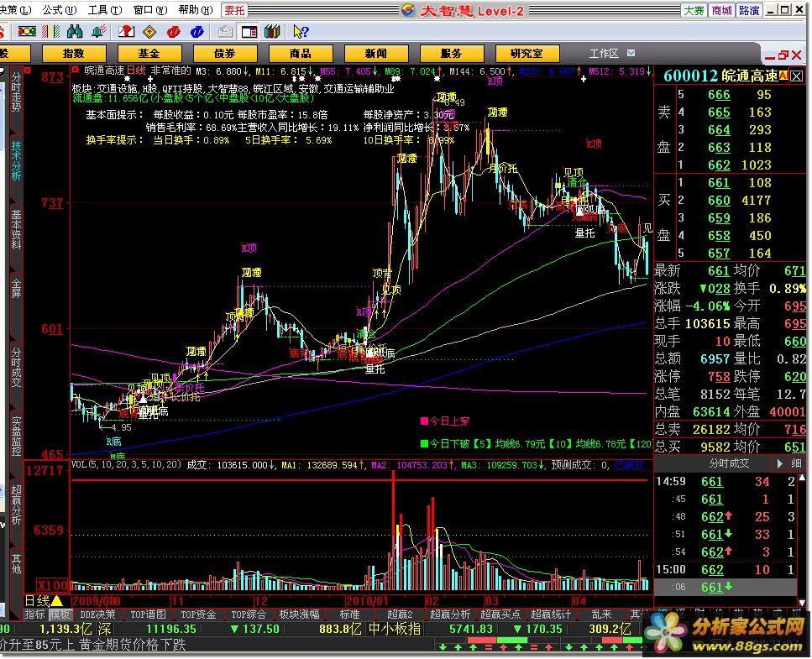The width and height of the screenshot is (812, 659).
Task: Close the 600012 quote panel with X box
Action: [796, 77]
